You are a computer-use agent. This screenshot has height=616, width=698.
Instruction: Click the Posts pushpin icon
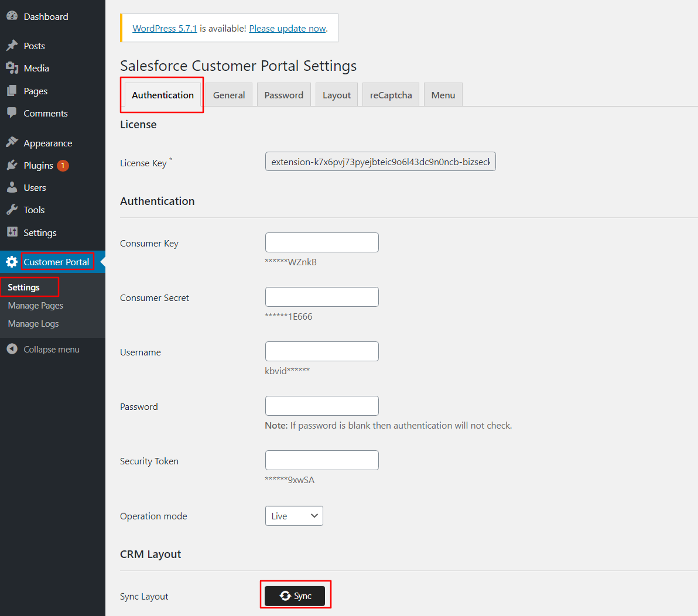[x=12, y=46]
